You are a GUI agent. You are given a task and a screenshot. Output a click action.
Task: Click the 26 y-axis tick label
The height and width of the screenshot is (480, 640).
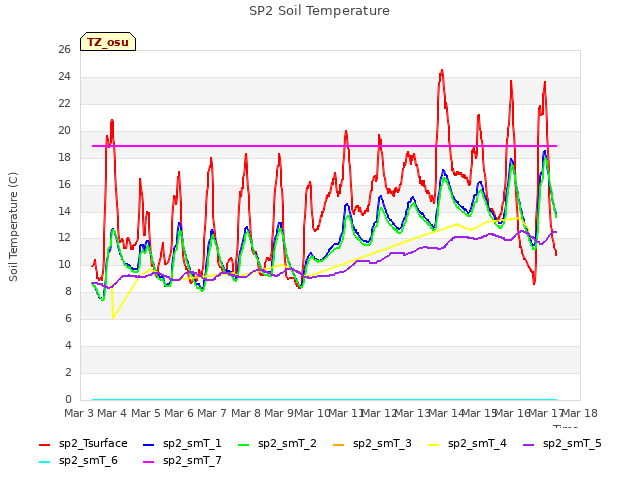(64, 50)
